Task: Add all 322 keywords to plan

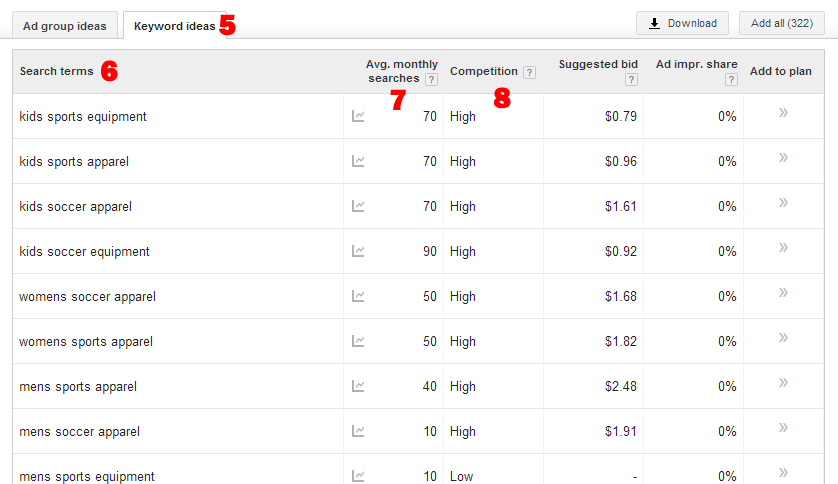Action: click(781, 24)
